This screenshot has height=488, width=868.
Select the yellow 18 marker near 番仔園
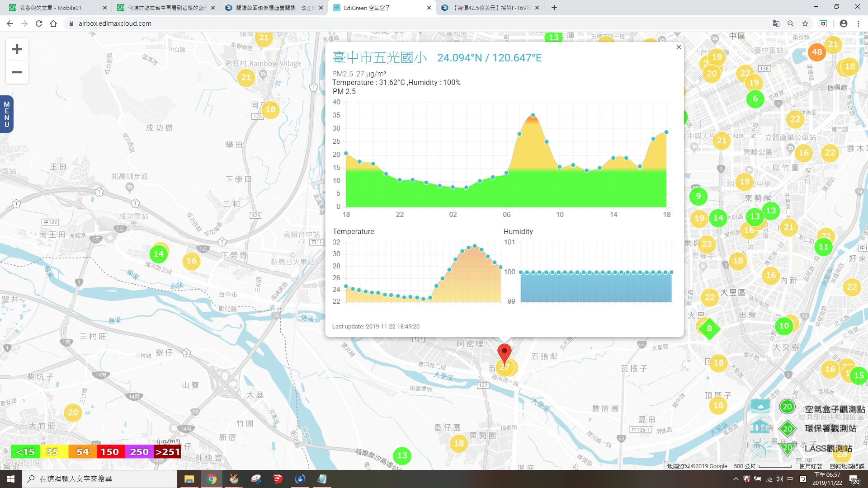coord(459,443)
